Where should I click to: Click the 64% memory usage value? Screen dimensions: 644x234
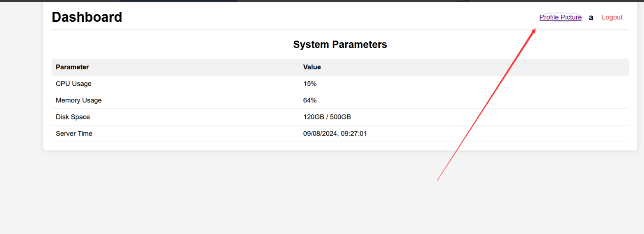click(x=310, y=100)
